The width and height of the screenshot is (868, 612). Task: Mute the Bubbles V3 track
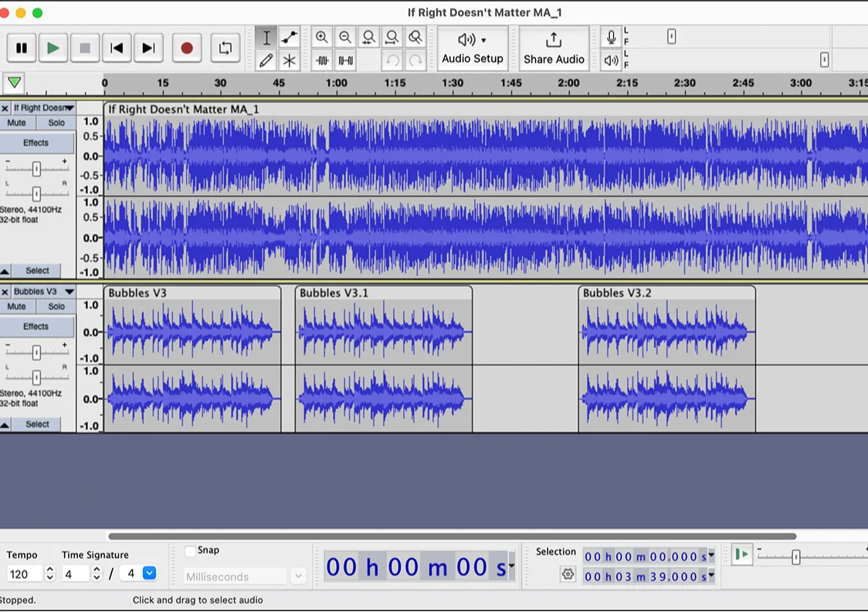pyautogui.click(x=16, y=306)
